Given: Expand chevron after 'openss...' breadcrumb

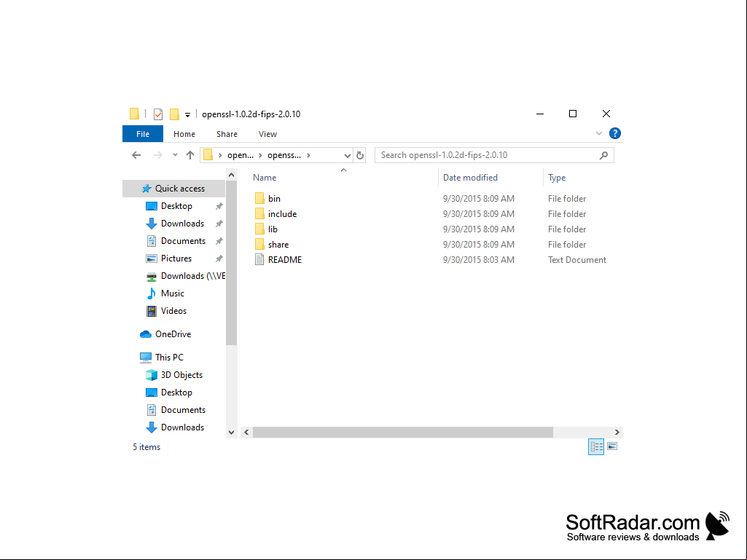Looking at the screenshot, I should pos(309,155).
